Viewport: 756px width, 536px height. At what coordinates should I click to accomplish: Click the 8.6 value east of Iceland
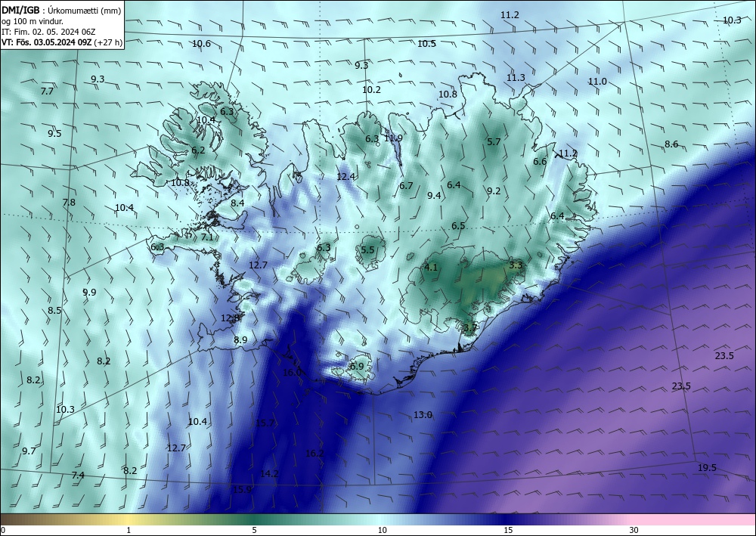pyautogui.click(x=671, y=144)
